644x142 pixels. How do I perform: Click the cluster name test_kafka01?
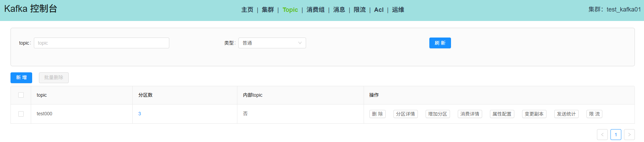623,9
